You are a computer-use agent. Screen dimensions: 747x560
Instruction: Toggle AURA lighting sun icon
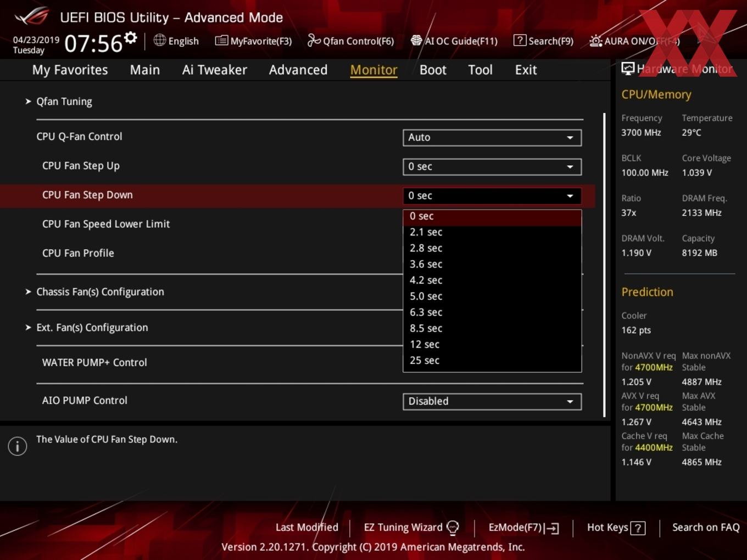tap(595, 41)
